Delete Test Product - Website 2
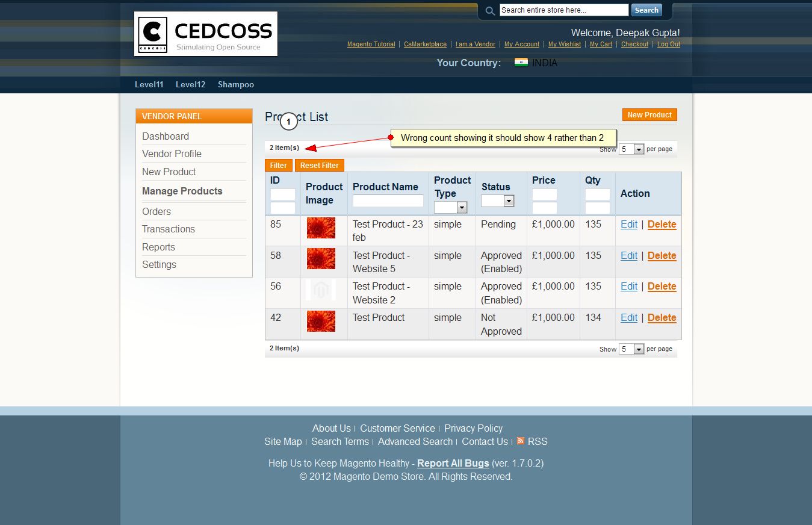Viewport: 812px width, 525px height. 662,286
